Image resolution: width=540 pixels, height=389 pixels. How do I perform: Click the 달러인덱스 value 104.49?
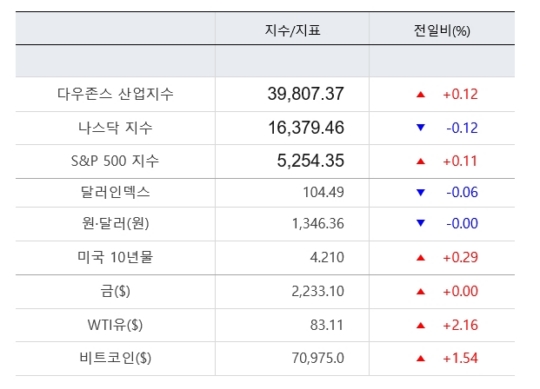click(x=323, y=192)
